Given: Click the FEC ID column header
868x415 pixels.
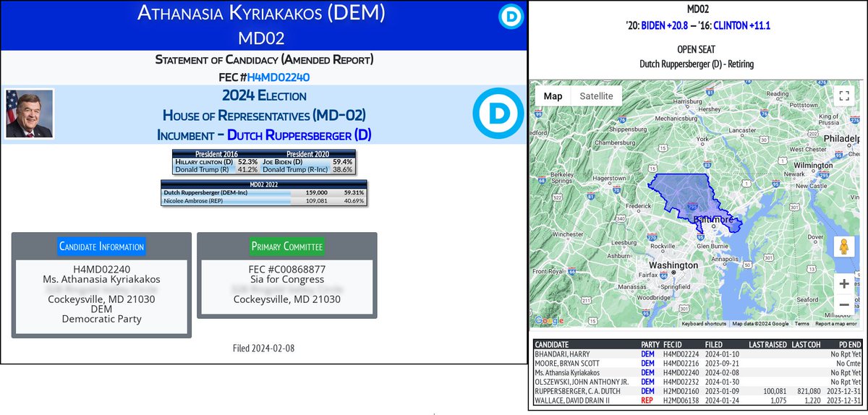Looking at the screenshot, I should tap(674, 345).
